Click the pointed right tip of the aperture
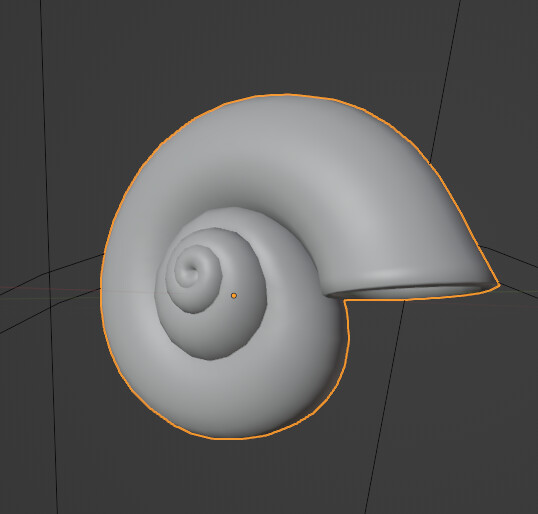 coord(496,283)
